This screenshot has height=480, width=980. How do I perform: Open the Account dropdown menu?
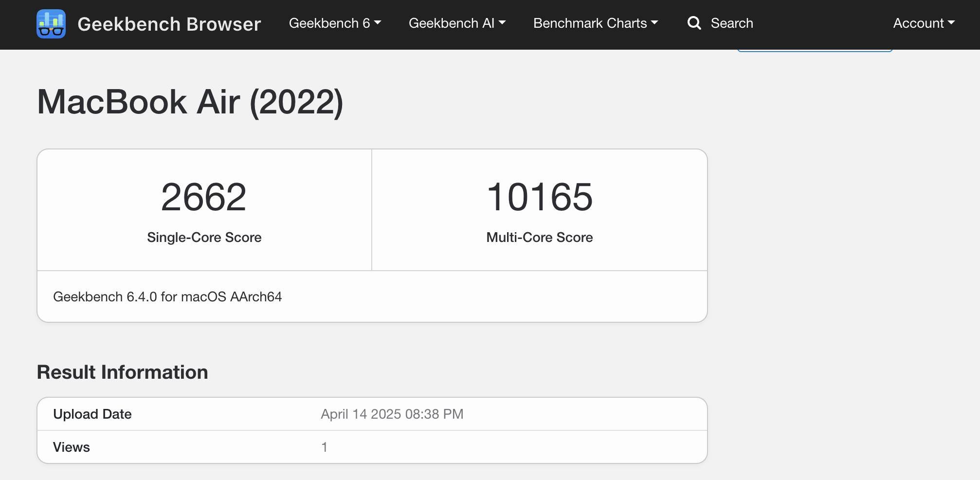tap(924, 23)
